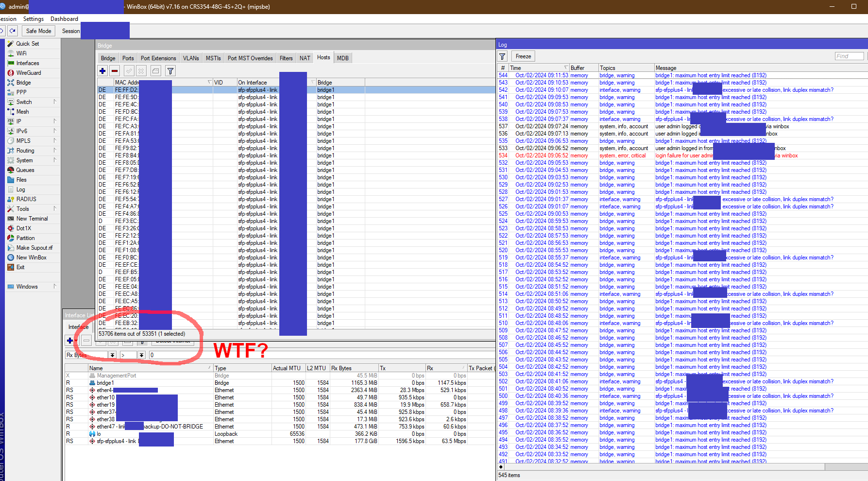Viewport: 868px width, 481px height.
Task: Switch to the VLANs tab
Action: pos(190,58)
